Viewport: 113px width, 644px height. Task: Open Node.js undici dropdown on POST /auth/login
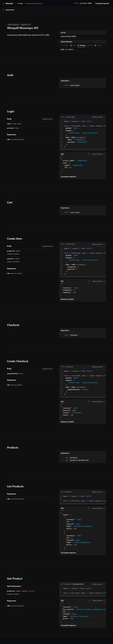pyautogui.click(x=98, y=117)
